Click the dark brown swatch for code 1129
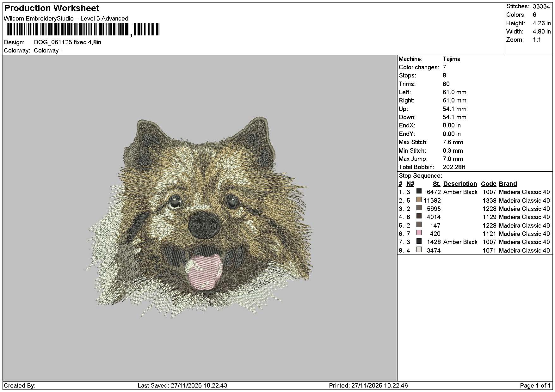 pyautogui.click(x=419, y=216)
